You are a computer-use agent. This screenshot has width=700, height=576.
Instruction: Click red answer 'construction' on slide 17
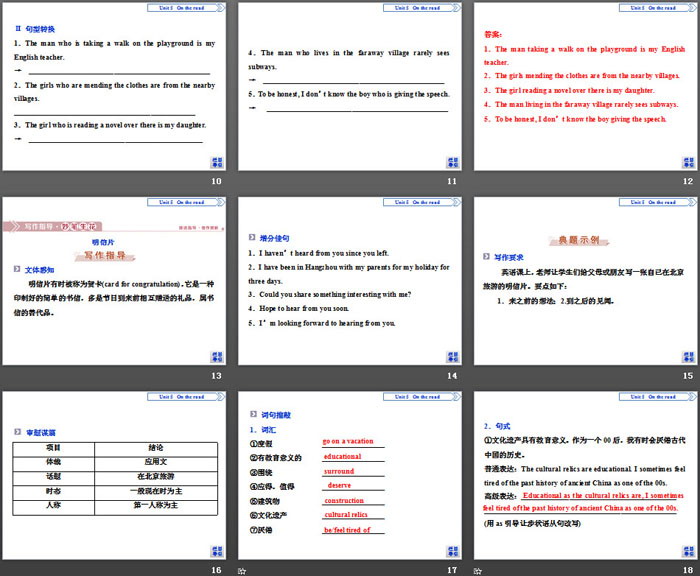point(344,501)
